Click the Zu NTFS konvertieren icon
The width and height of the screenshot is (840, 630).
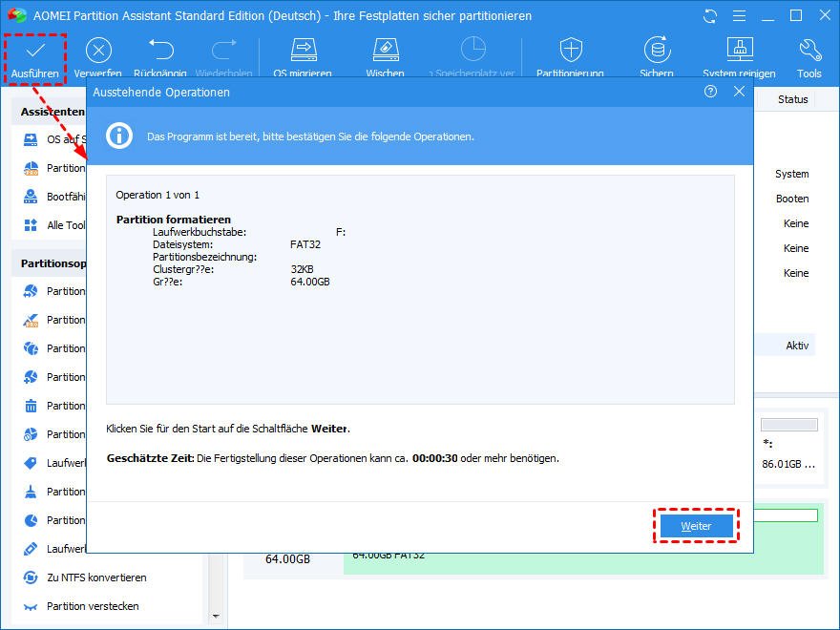31,577
